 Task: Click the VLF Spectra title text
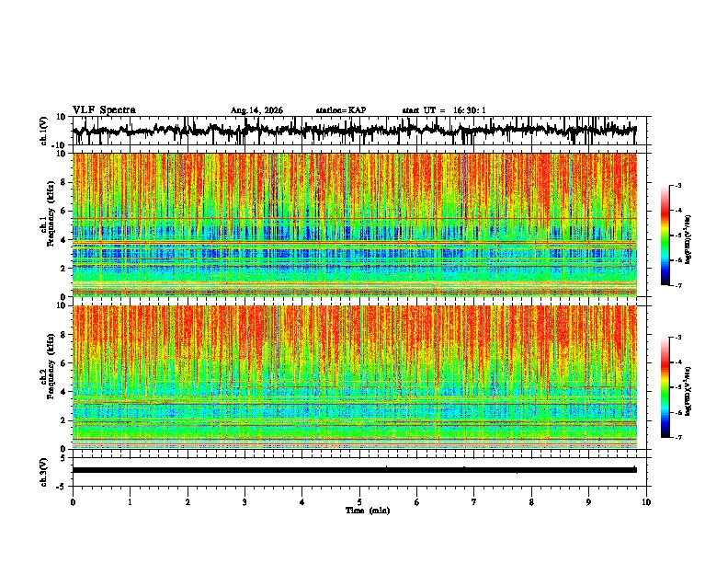point(104,110)
